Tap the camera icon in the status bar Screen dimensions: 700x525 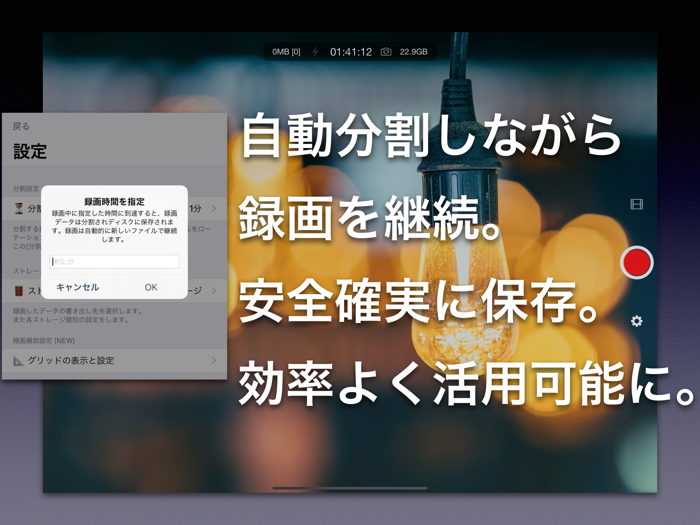[386, 52]
